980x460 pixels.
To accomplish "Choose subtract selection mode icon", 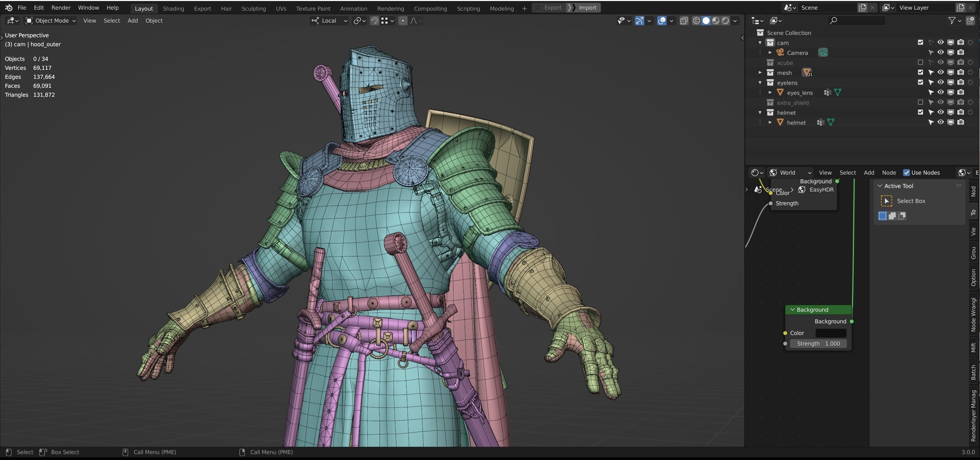I will [902, 216].
